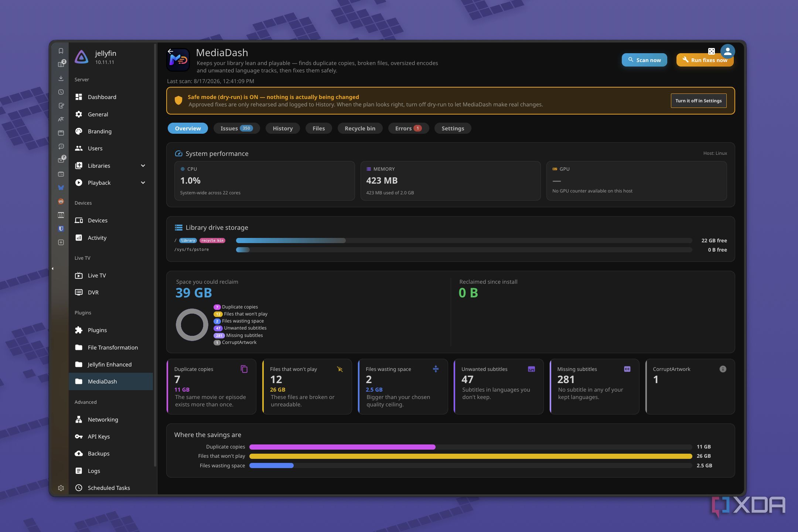Image resolution: width=798 pixels, height=532 pixels.
Task: Switch to the Overview tab
Action: pos(188,128)
